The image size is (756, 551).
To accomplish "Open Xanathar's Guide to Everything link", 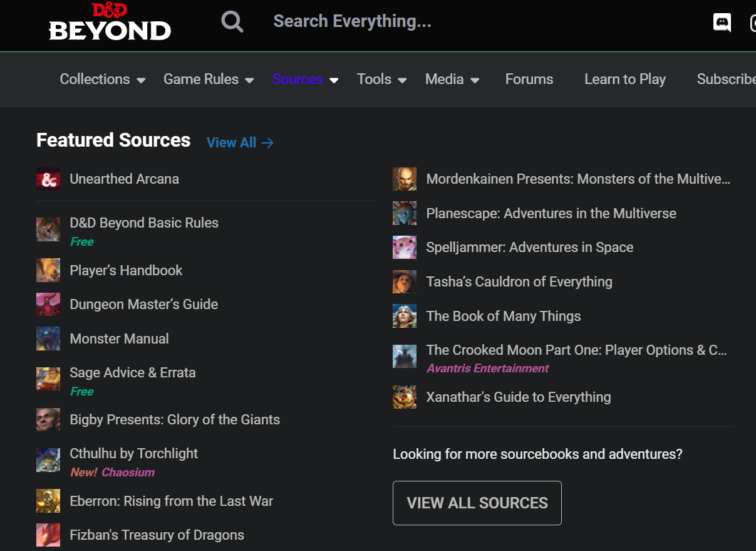I will pos(519,397).
